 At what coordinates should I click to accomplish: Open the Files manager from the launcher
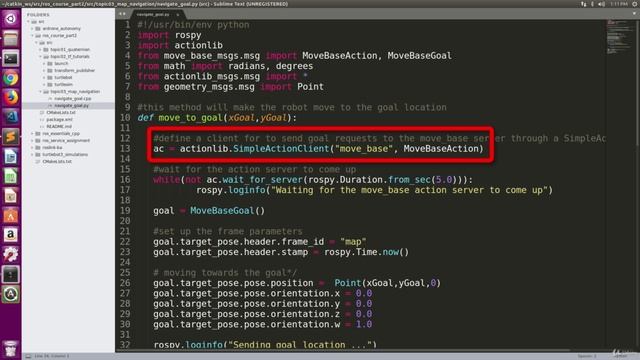point(11,38)
